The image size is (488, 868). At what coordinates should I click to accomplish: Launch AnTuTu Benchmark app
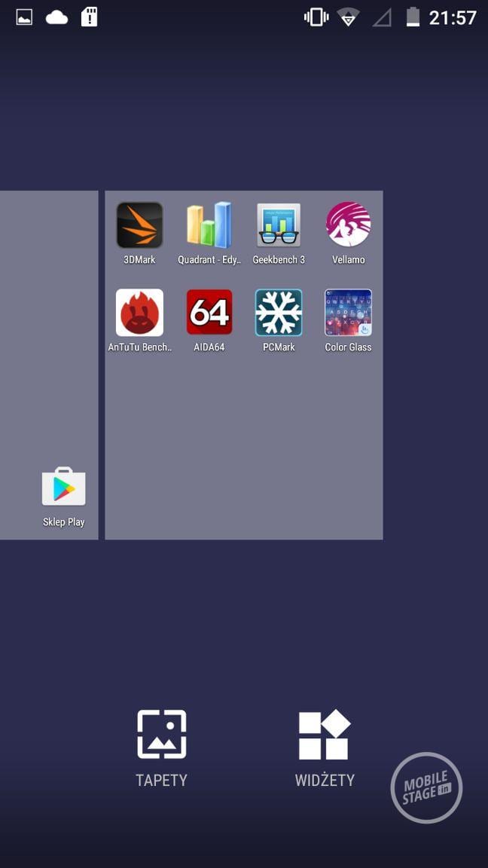pos(139,313)
